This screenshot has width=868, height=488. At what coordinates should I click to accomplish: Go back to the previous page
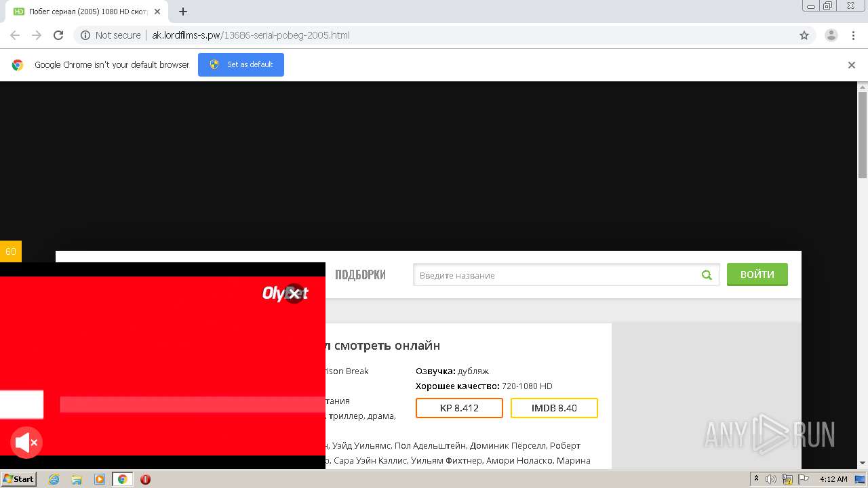point(15,35)
